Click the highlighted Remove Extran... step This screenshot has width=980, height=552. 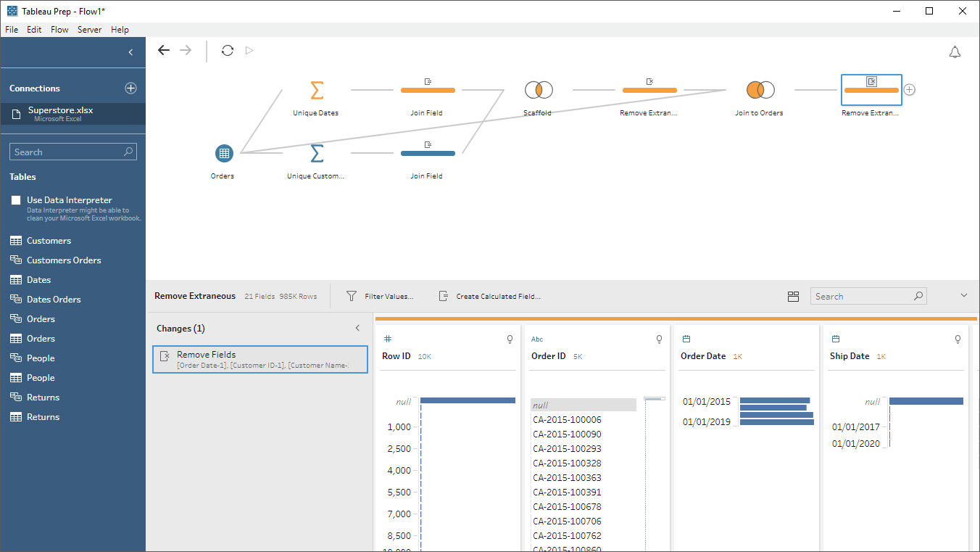tap(871, 90)
